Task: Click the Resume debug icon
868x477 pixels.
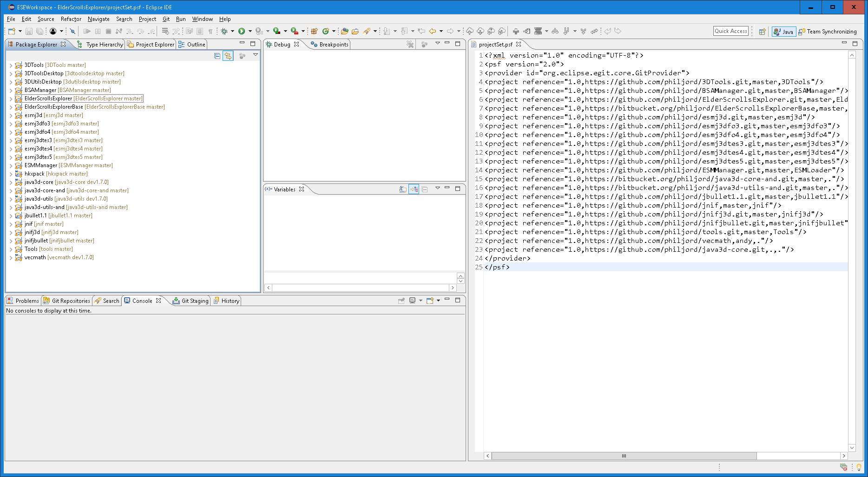Action: click(x=87, y=31)
